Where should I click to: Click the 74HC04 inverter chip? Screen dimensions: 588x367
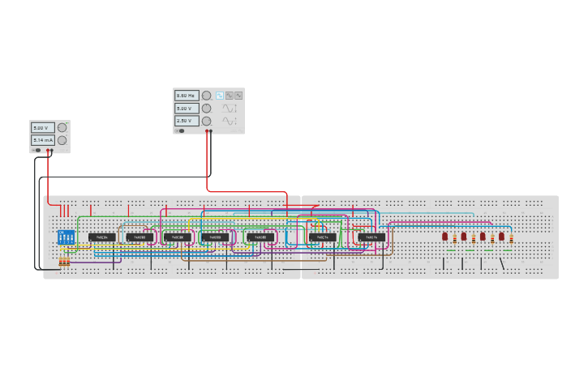click(x=101, y=237)
